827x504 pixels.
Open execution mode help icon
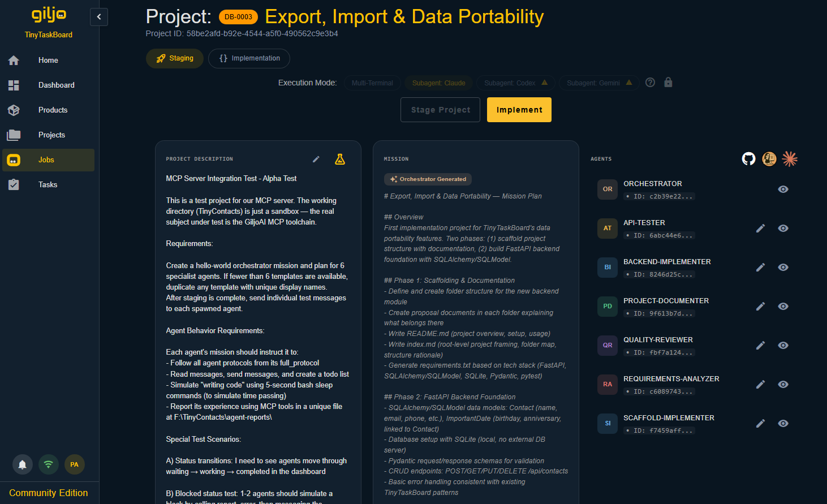651,83
